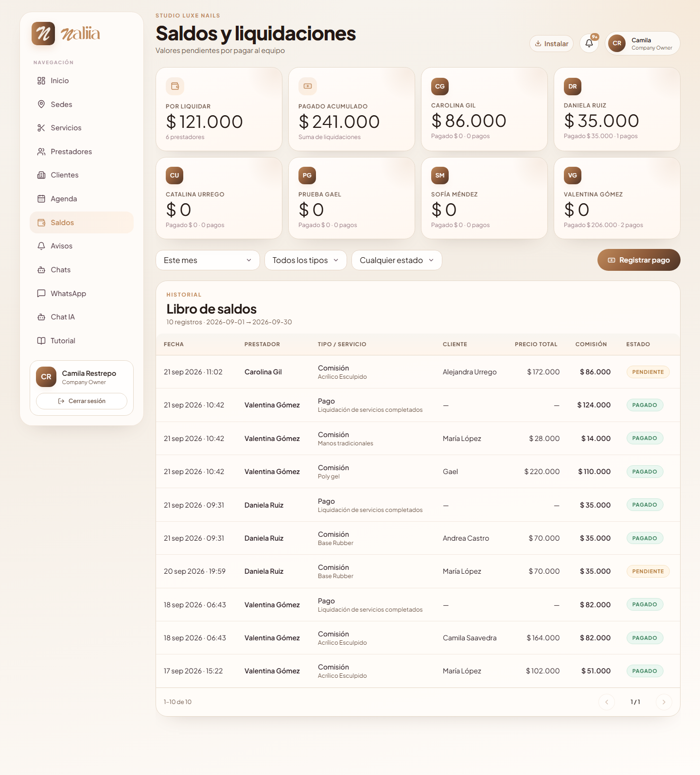The image size is (700, 775).
Task: Open the Cualquier estado dropdown
Action: tap(397, 260)
